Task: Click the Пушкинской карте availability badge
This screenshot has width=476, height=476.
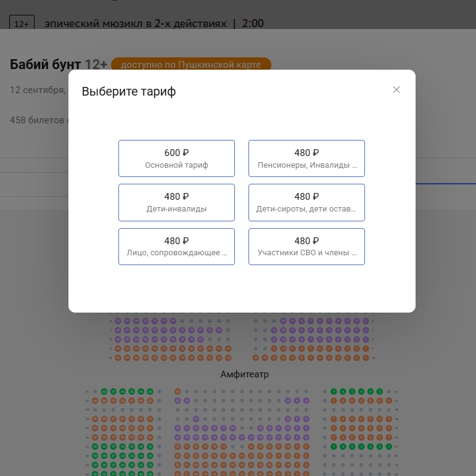Action: pyautogui.click(x=191, y=65)
